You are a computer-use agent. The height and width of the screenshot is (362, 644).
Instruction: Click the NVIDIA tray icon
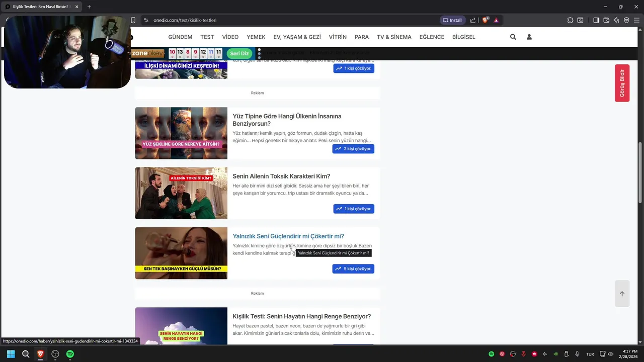(x=555, y=354)
